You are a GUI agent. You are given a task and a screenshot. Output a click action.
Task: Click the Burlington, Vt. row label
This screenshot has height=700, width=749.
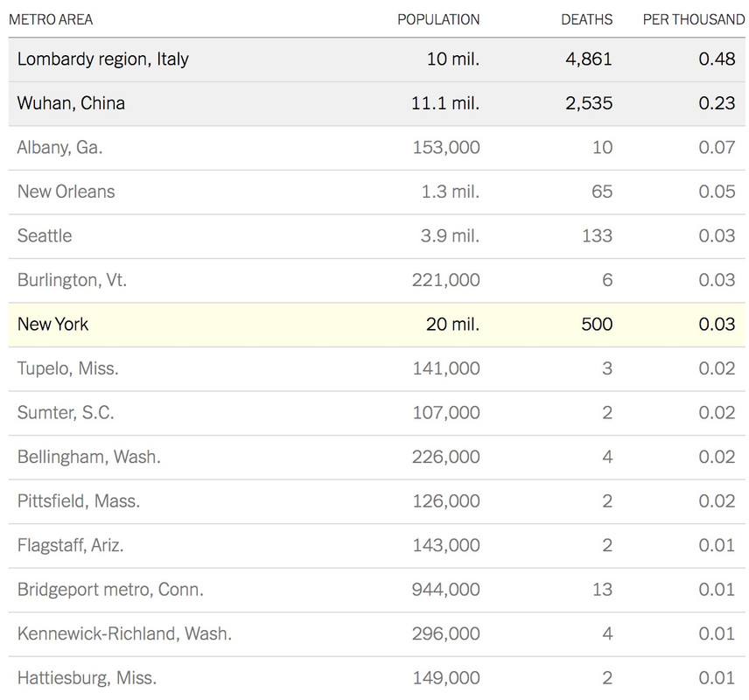coord(72,280)
